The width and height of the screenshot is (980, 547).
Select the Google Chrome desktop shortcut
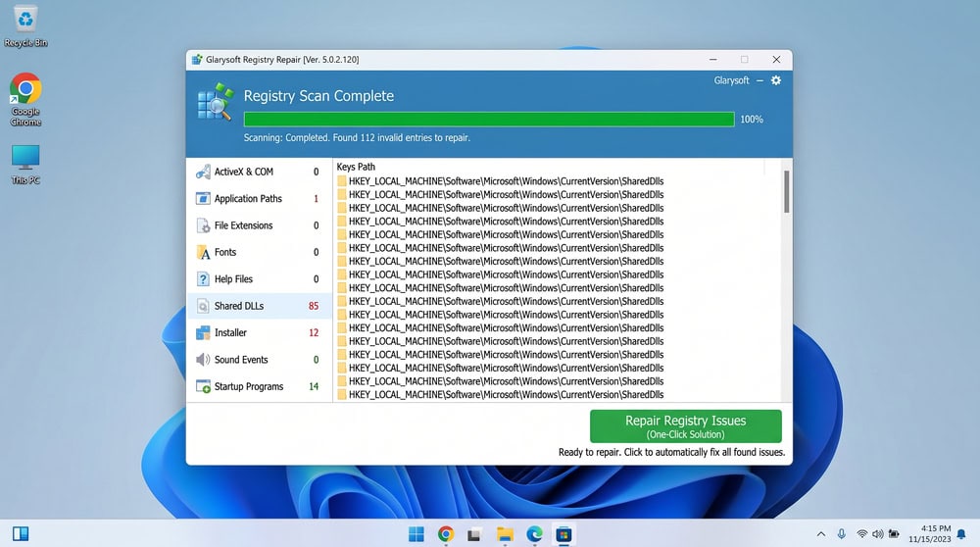click(25, 99)
